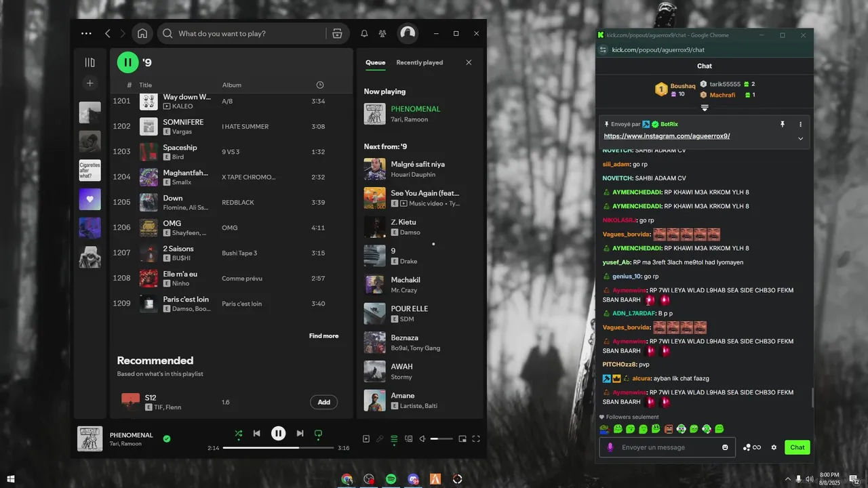Open the Browse icon in search bar
Viewport: 868px width, 488px height.
tap(337, 33)
